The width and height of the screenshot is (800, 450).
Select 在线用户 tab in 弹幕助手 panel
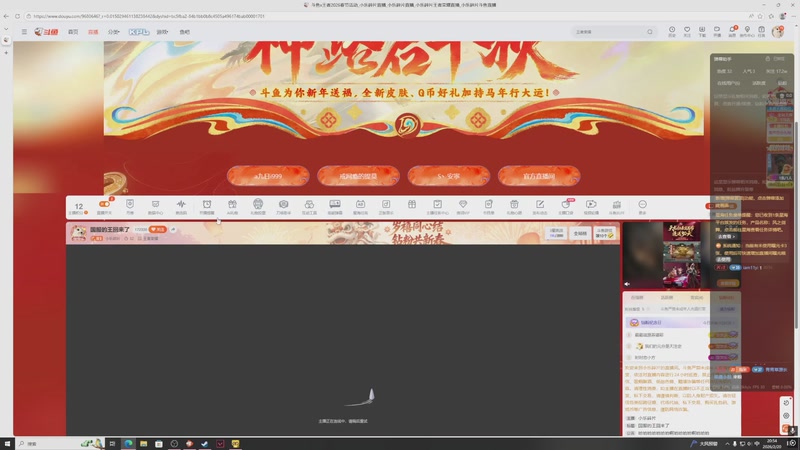[729, 83]
